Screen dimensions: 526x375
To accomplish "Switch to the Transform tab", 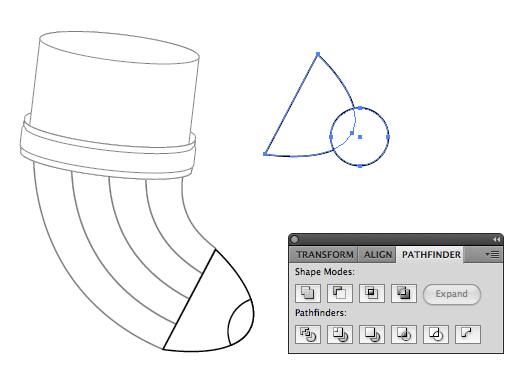I will [324, 255].
